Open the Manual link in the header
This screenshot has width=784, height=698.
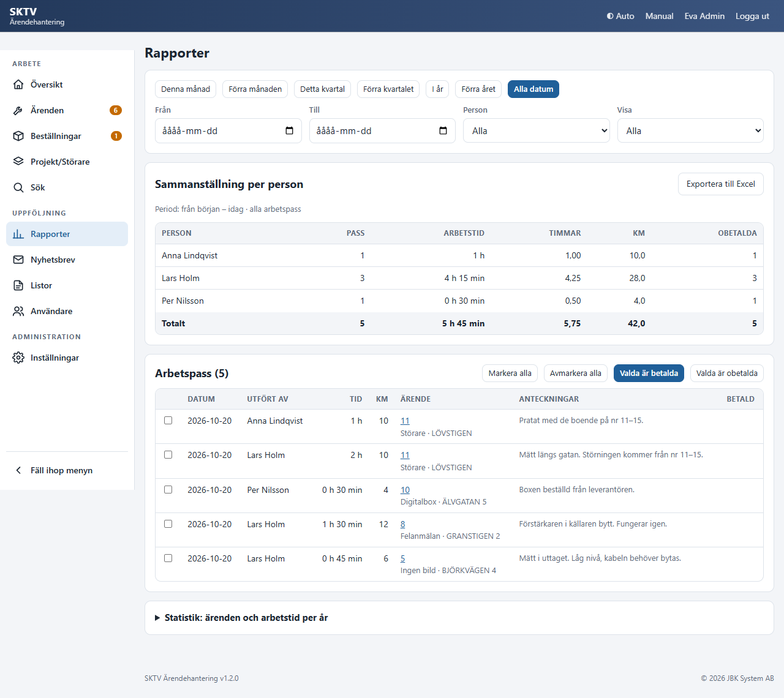659,16
